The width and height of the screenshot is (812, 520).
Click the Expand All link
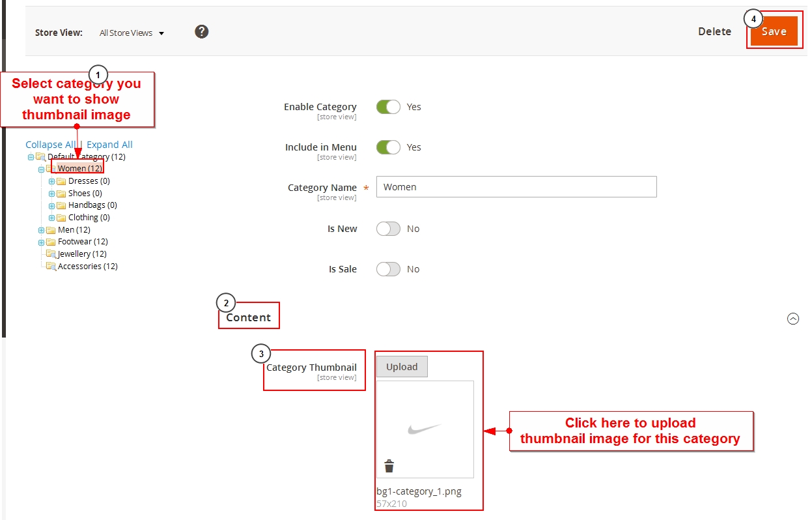click(x=109, y=145)
